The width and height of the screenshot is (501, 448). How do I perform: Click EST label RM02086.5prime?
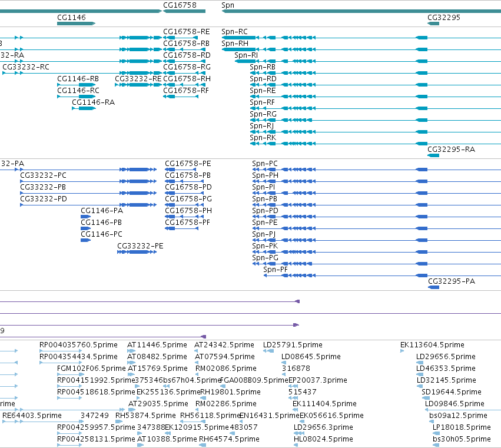[x=226, y=369]
